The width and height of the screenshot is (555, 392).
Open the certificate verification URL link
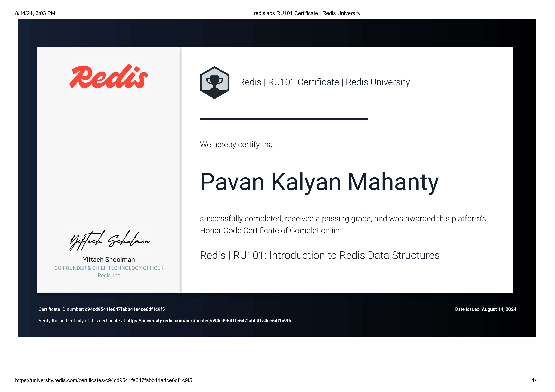pos(208,321)
